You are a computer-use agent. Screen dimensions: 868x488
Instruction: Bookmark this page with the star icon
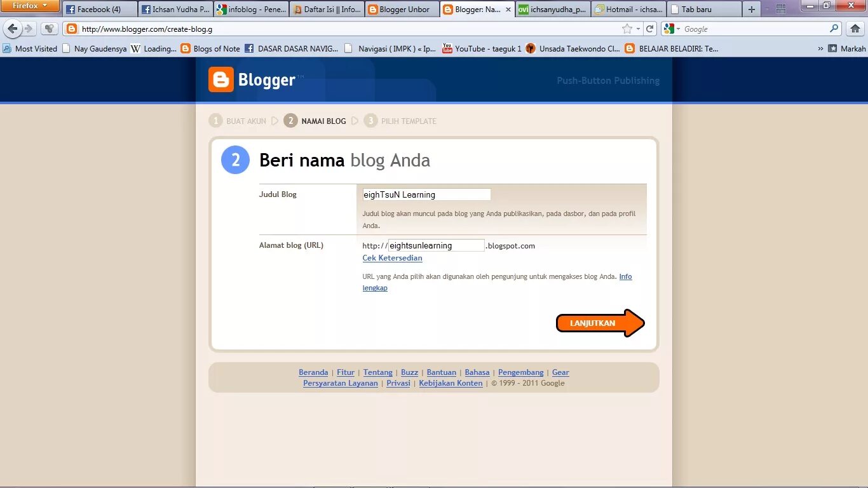click(627, 29)
